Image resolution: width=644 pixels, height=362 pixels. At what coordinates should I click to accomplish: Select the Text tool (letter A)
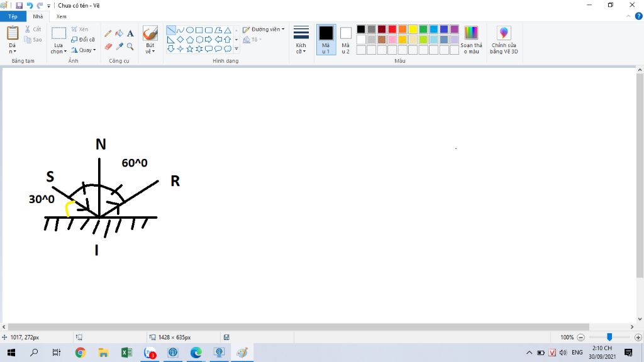[130, 34]
